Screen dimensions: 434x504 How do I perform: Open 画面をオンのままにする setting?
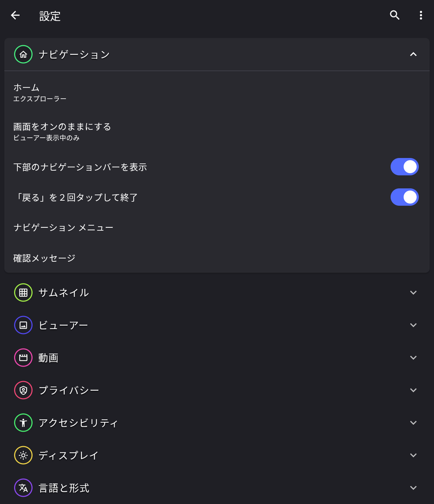(x=62, y=131)
